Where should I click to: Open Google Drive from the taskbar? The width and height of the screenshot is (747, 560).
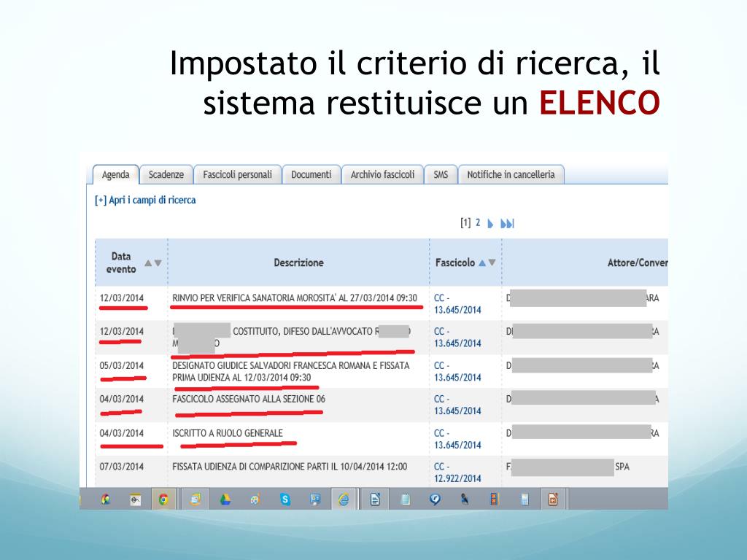(225, 499)
